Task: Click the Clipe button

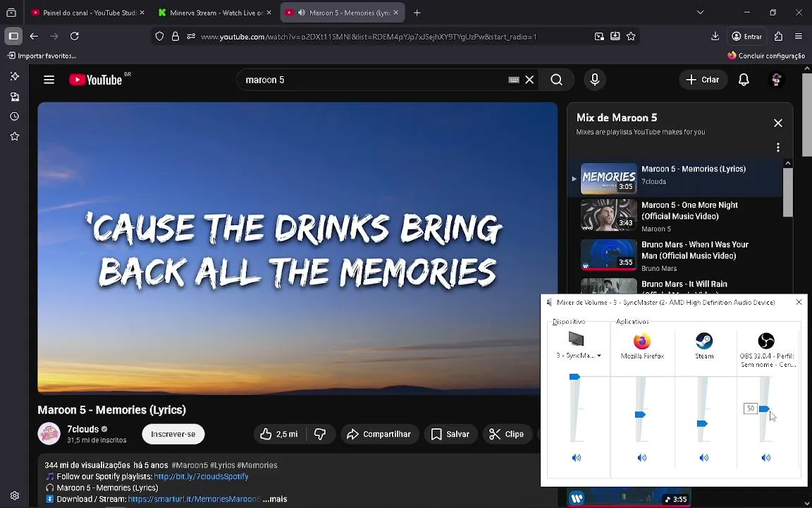Action: tap(507, 435)
